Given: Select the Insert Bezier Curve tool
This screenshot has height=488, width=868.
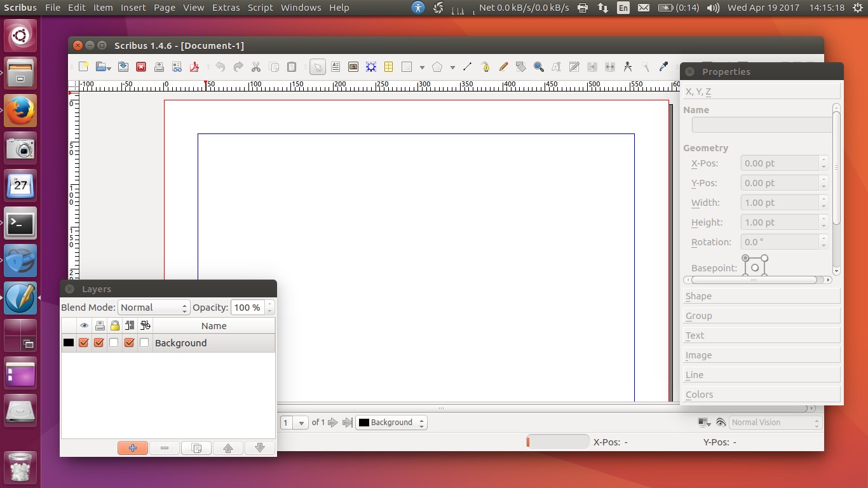Looking at the screenshot, I should coord(485,66).
